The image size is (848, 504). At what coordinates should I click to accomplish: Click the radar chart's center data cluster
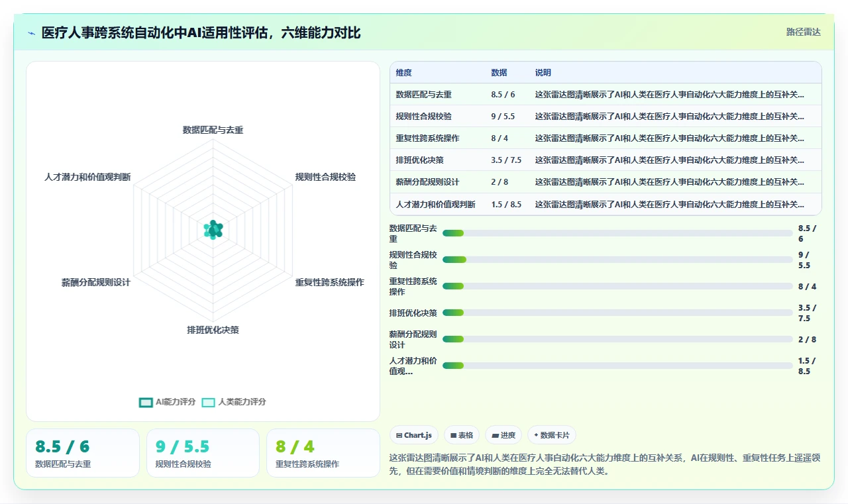tap(213, 229)
